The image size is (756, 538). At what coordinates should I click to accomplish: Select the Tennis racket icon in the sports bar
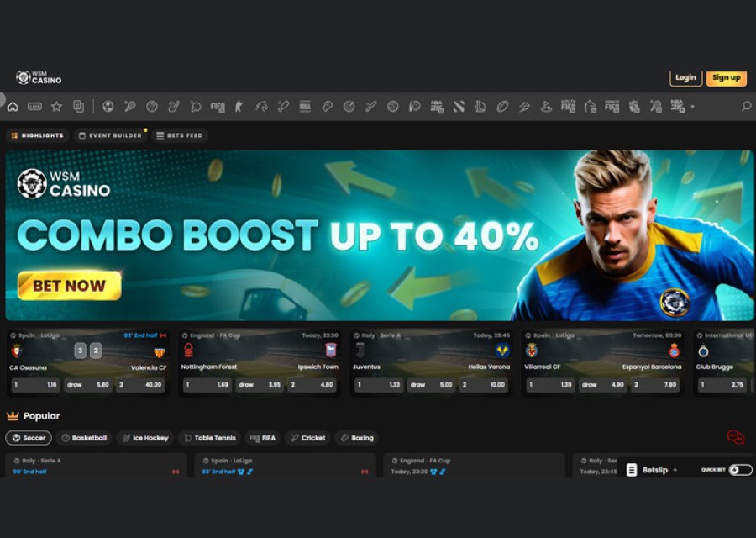click(129, 107)
